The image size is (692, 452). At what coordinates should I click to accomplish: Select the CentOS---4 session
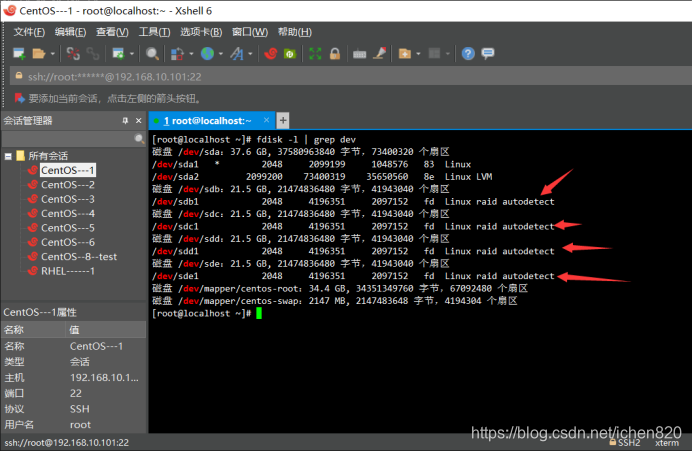[x=68, y=214]
